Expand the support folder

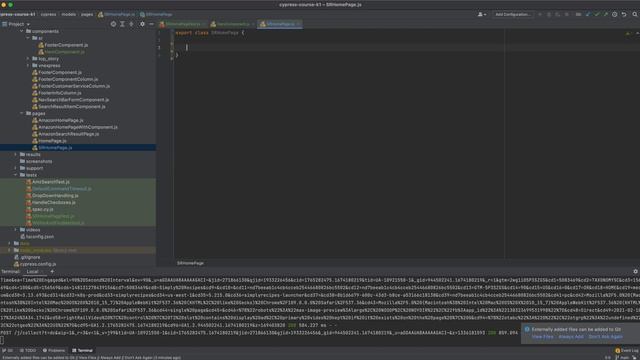click(16, 168)
